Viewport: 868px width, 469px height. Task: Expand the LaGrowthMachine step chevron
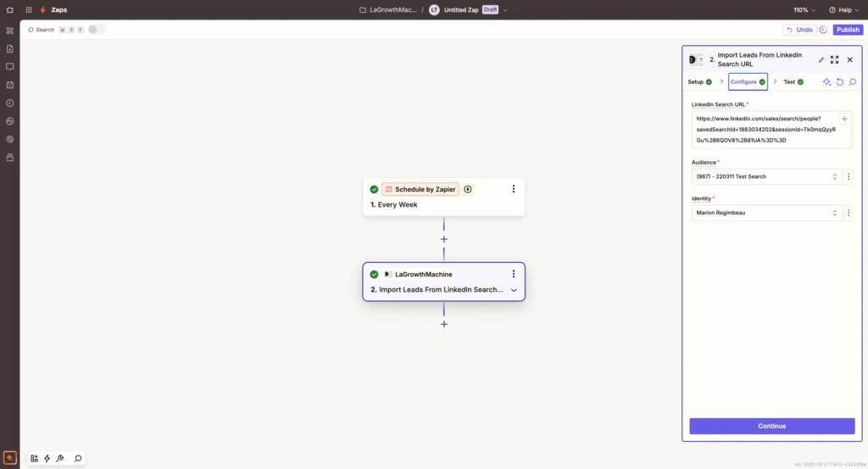[x=513, y=290]
